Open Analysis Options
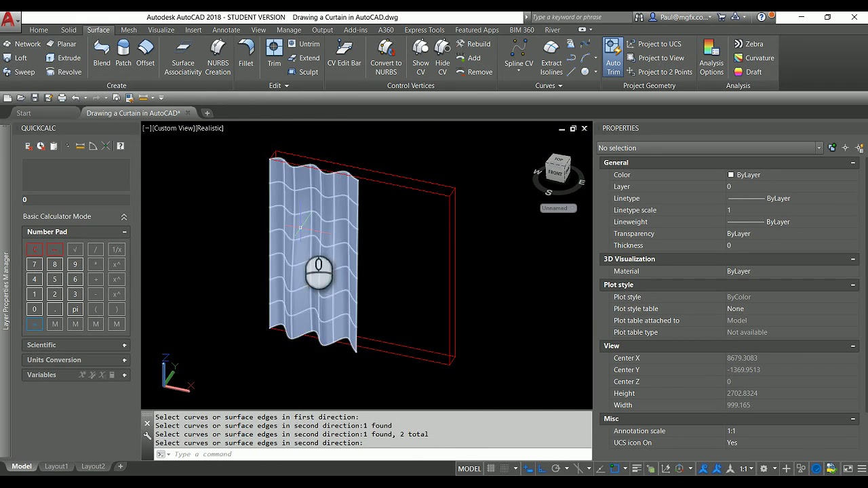The width and height of the screenshot is (868, 488). pos(711,57)
